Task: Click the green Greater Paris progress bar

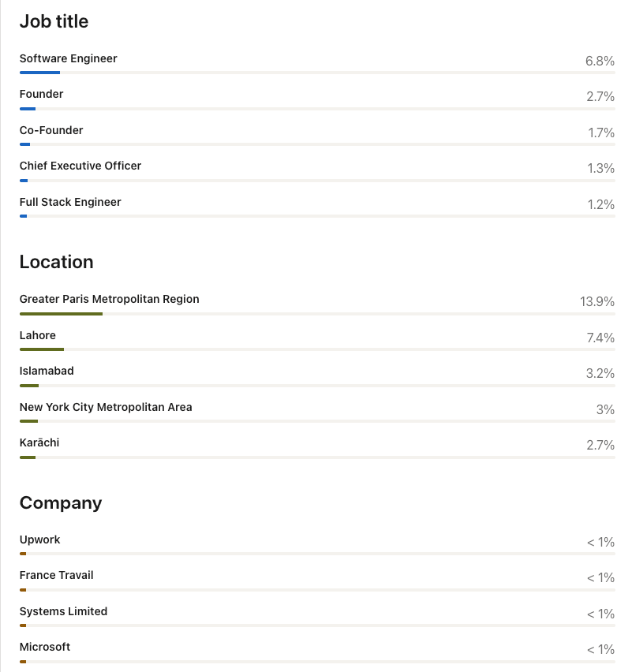Action: tap(61, 314)
